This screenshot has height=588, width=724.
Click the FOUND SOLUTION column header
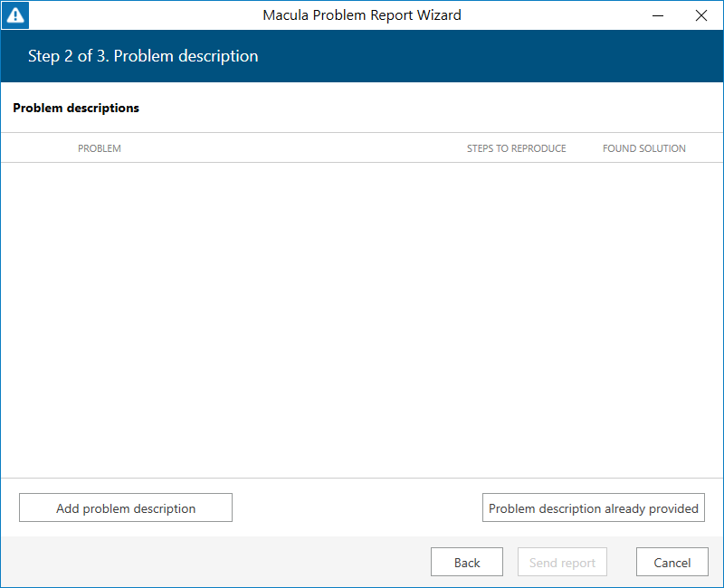[x=644, y=148]
